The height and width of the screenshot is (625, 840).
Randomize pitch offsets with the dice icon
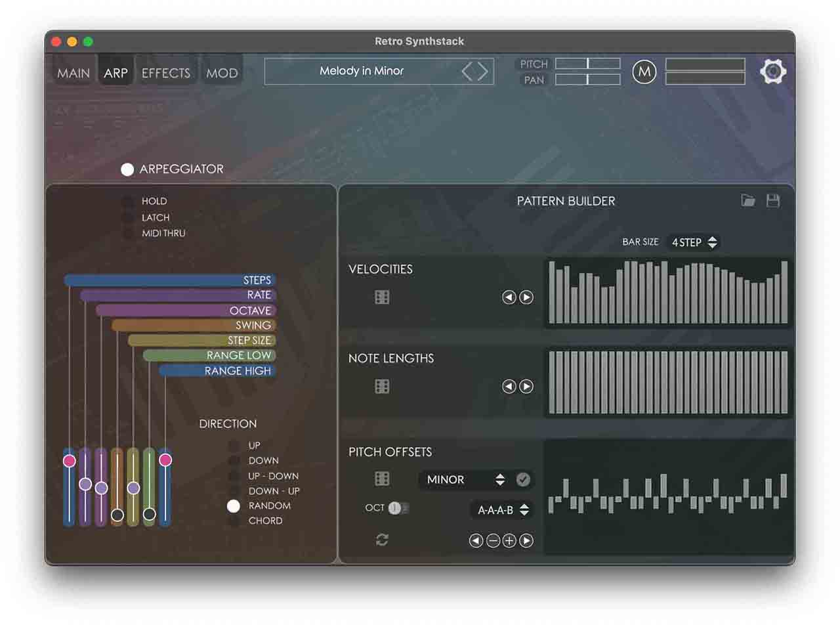coord(382,479)
